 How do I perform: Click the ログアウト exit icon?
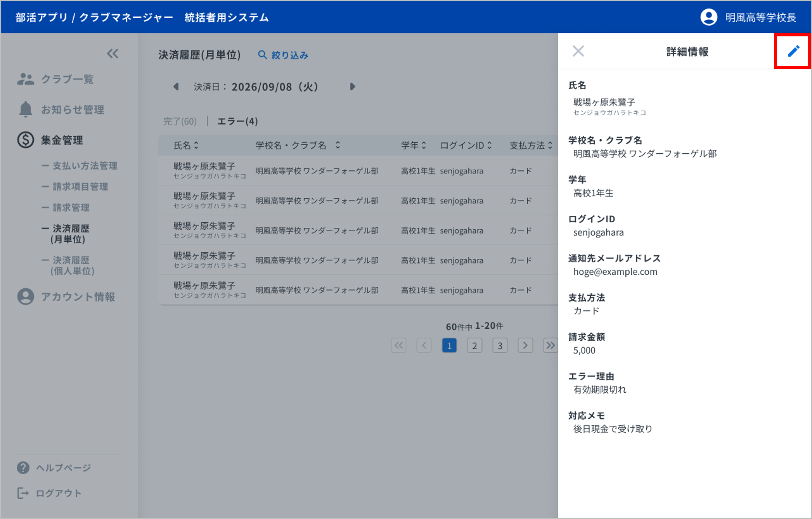[x=23, y=493]
